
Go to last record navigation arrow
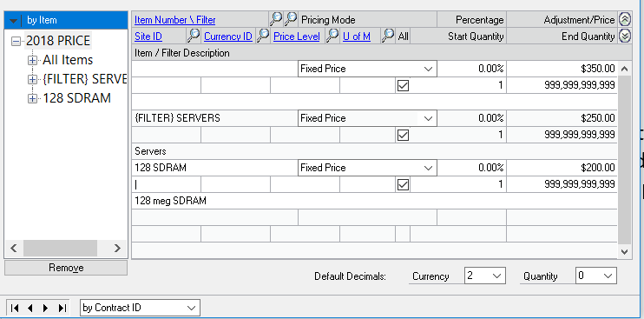point(62,308)
